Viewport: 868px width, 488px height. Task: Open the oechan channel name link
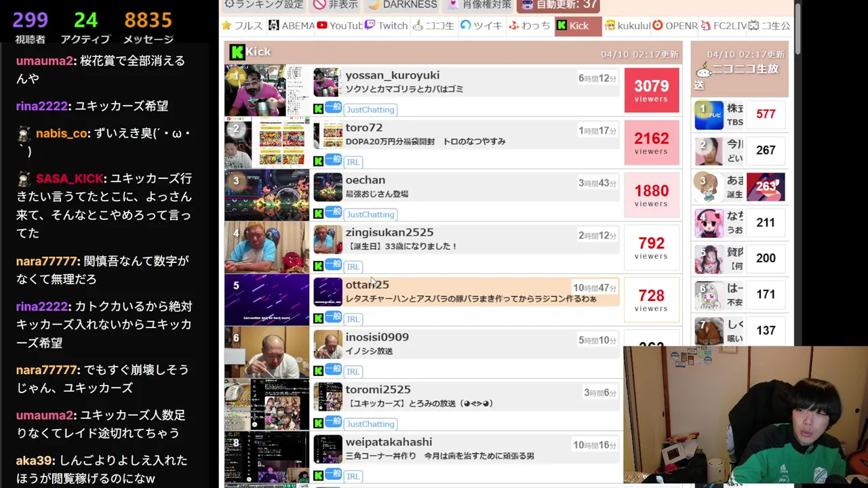(365, 180)
